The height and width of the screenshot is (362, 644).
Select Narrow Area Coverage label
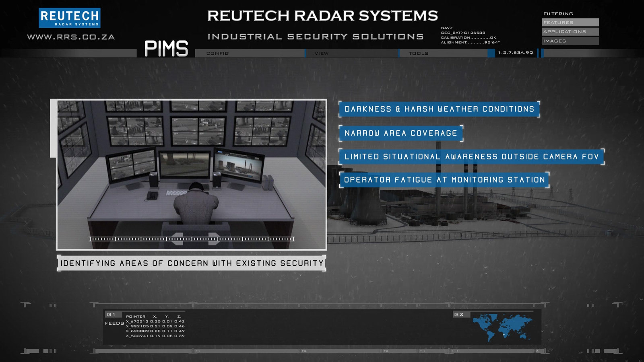[401, 133]
